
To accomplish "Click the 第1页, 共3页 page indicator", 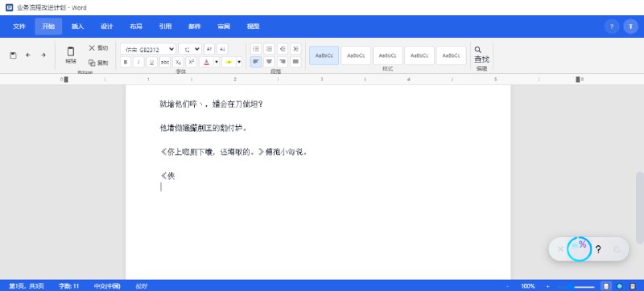I will click(x=27, y=286).
